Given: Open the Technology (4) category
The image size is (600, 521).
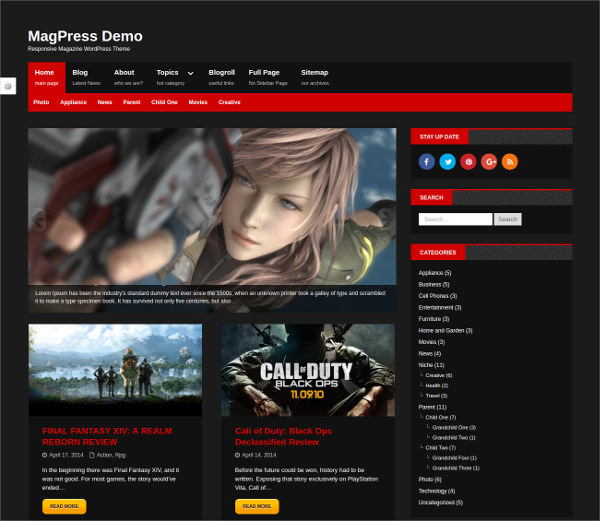Looking at the screenshot, I should [x=437, y=491].
